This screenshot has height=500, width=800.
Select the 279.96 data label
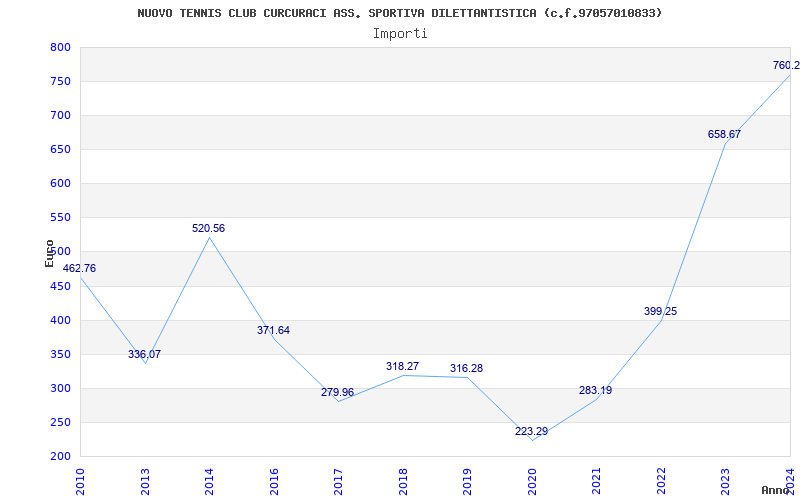337,392
